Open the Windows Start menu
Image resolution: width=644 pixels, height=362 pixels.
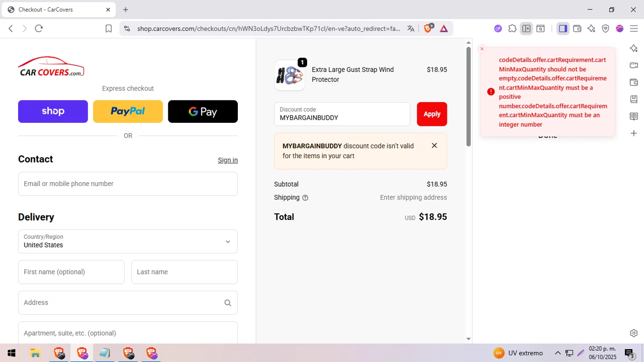click(x=12, y=353)
